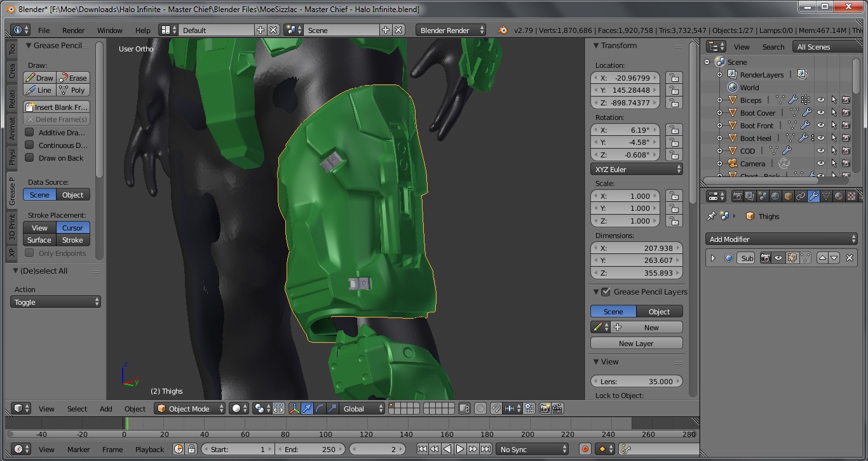Image resolution: width=868 pixels, height=461 pixels.
Task: Hide the Biceps object using eye icon
Action: tap(821, 100)
